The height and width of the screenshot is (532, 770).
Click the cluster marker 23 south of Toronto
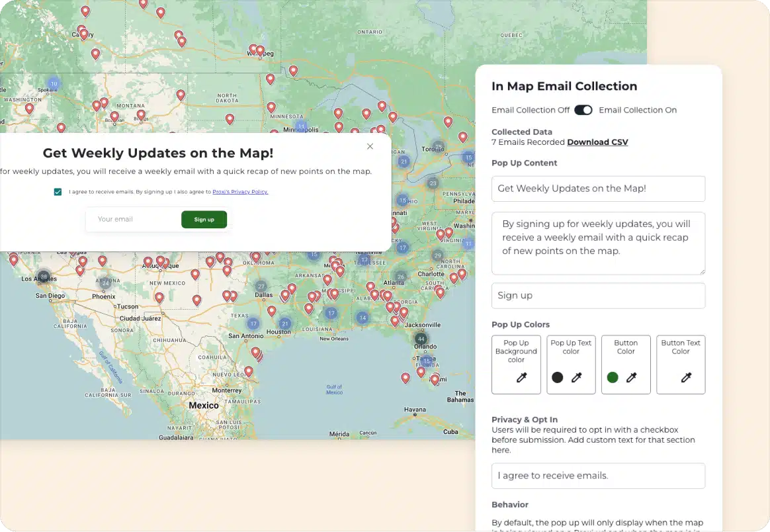pos(433,183)
